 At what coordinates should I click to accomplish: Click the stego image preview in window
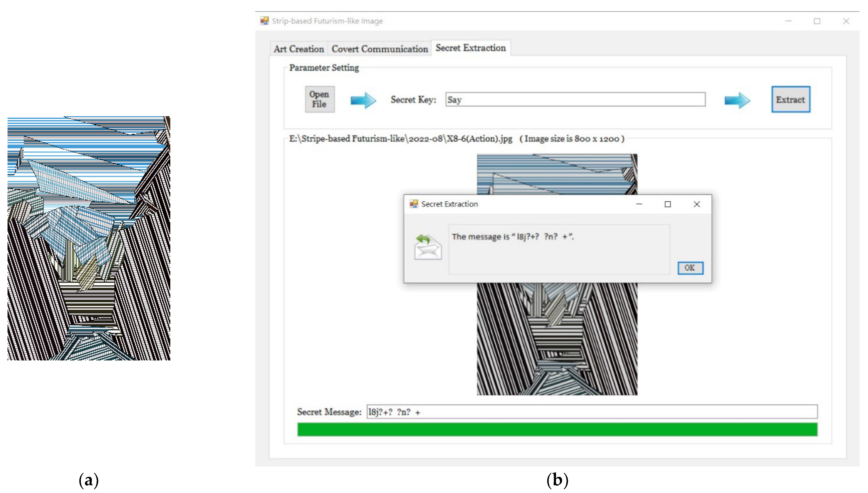coord(557,338)
